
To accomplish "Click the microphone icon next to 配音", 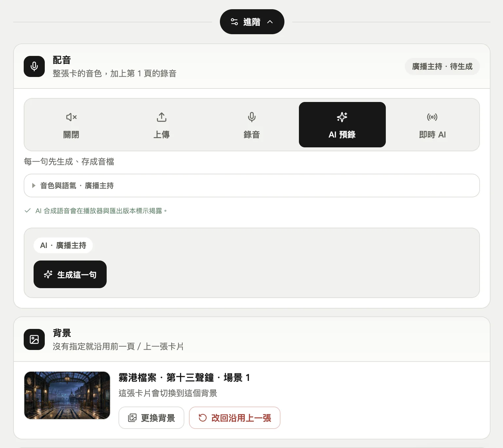I will click(x=34, y=66).
